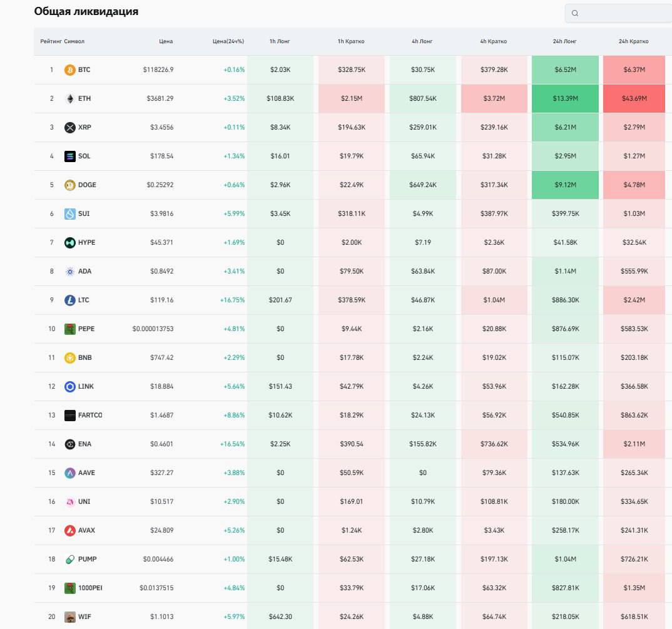Screen dimensions: 672x629
Task: Click WIF price $1.1013
Action: pos(161,616)
